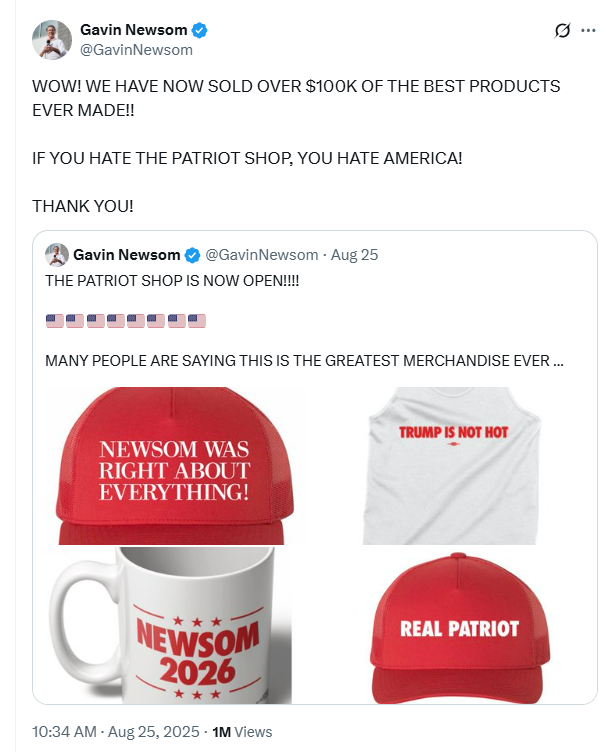Click the row of American flag emojis
This screenshot has height=752, width=606.
pos(126,321)
